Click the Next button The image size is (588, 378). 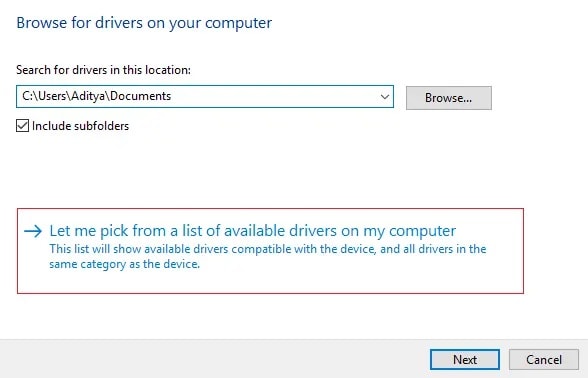click(465, 360)
